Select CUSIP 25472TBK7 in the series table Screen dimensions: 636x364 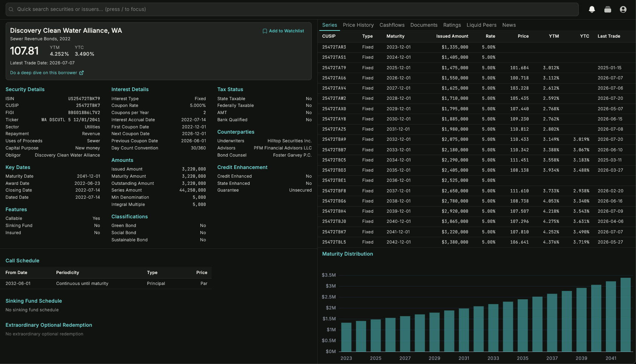(x=334, y=232)
